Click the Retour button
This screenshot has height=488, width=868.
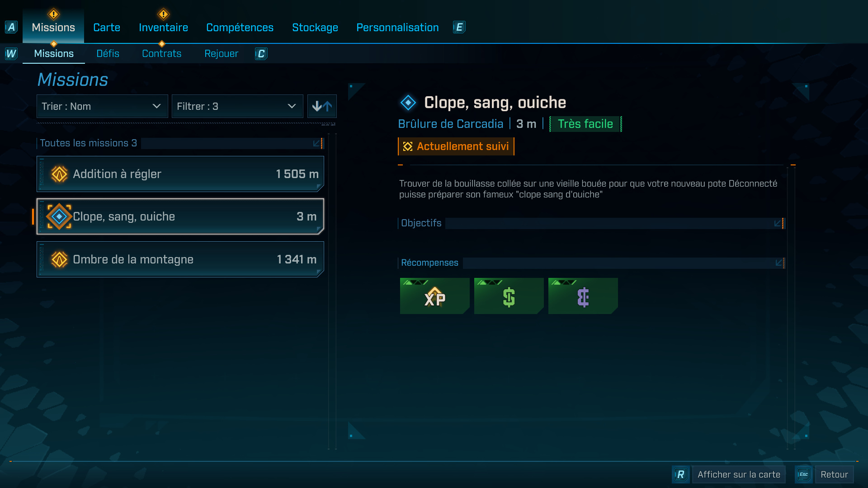point(834,474)
